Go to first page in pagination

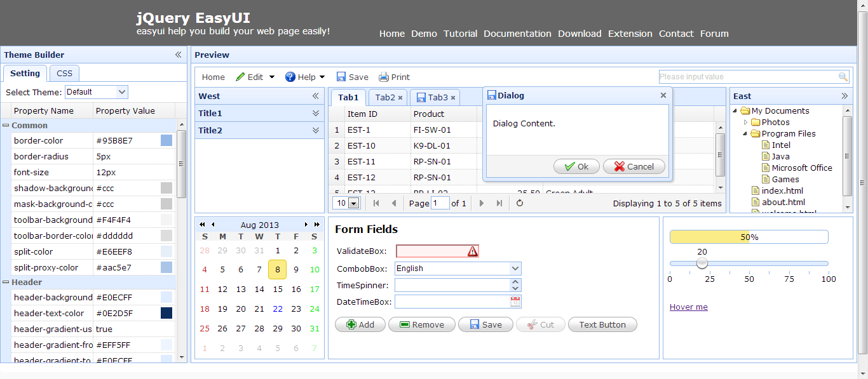click(x=376, y=203)
